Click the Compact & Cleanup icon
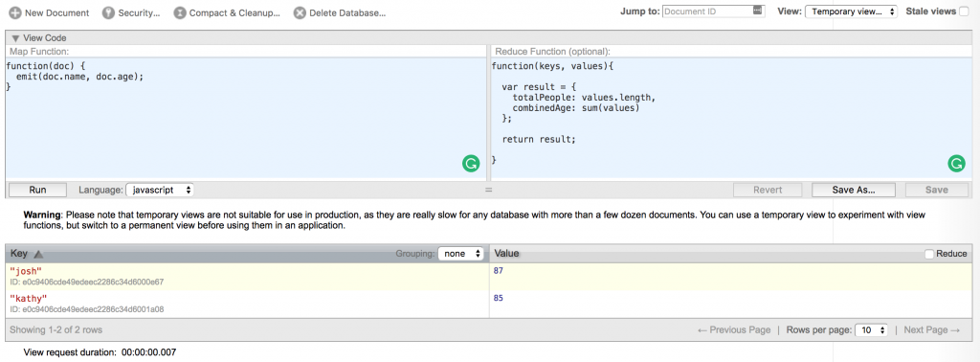 point(180,12)
